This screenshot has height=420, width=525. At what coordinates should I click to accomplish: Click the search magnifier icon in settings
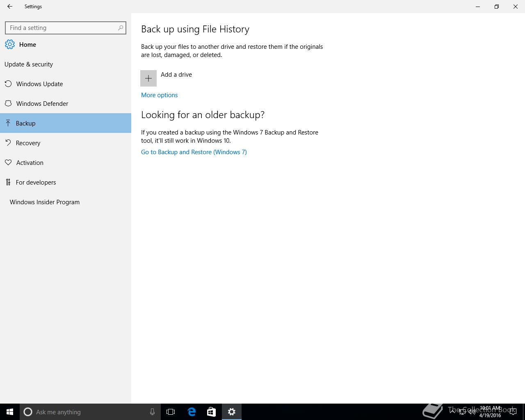pyautogui.click(x=121, y=28)
